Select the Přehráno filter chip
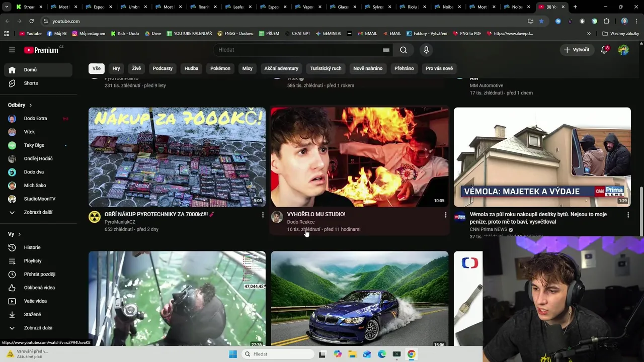 pos(404,68)
